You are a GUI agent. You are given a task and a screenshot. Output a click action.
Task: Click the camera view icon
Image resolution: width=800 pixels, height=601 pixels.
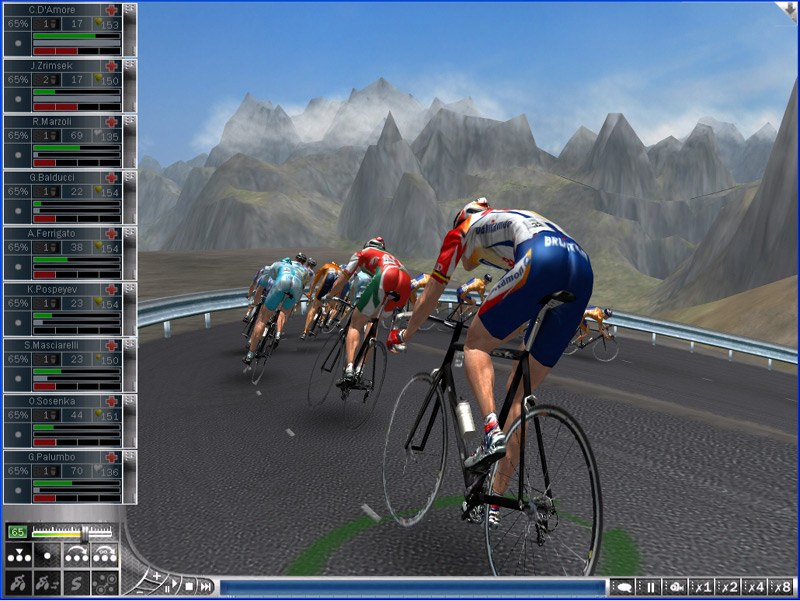coord(676,587)
